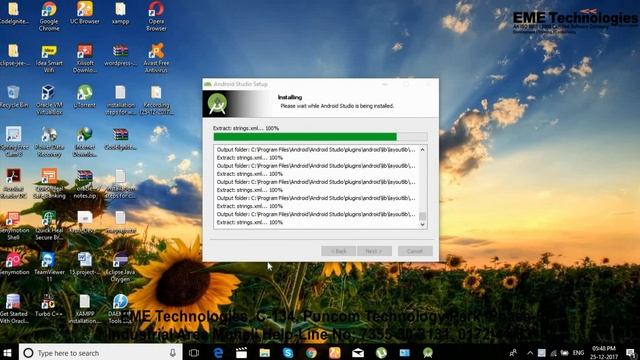Image resolution: width=640 pixels, height=360 pixels.
Task: Open the Recycle Bin
Action: pyautogui.click(x=14, y=97)
